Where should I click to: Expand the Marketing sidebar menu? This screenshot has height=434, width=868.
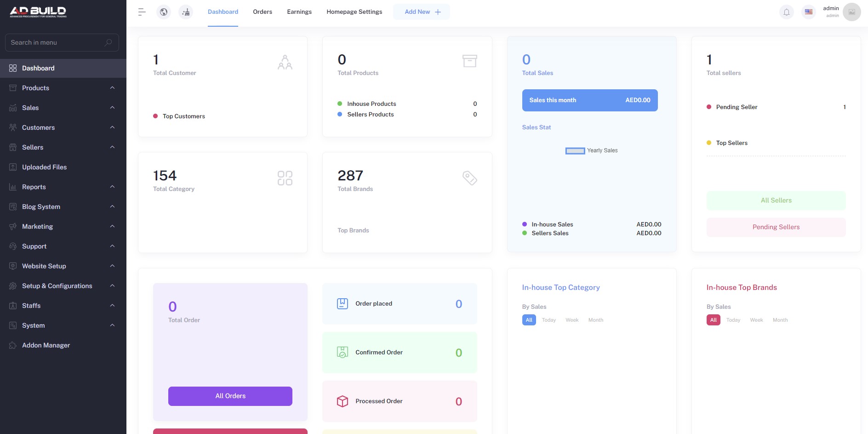click(x=63, y=226)
